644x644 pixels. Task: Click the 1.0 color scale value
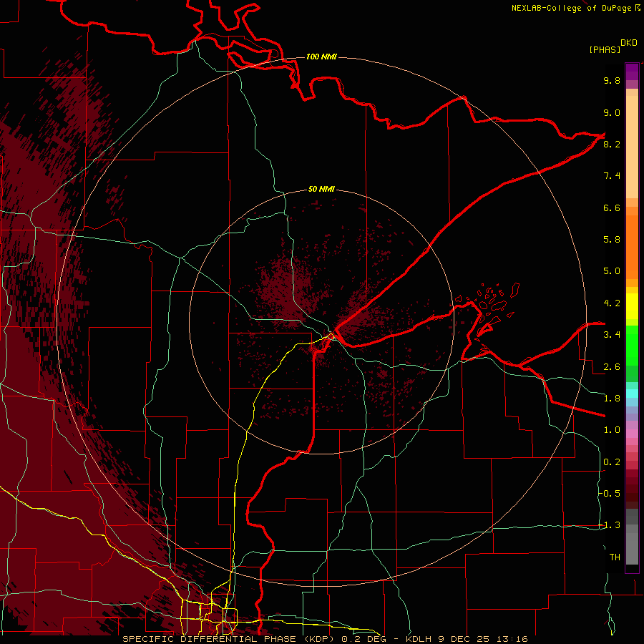point(612,431)
